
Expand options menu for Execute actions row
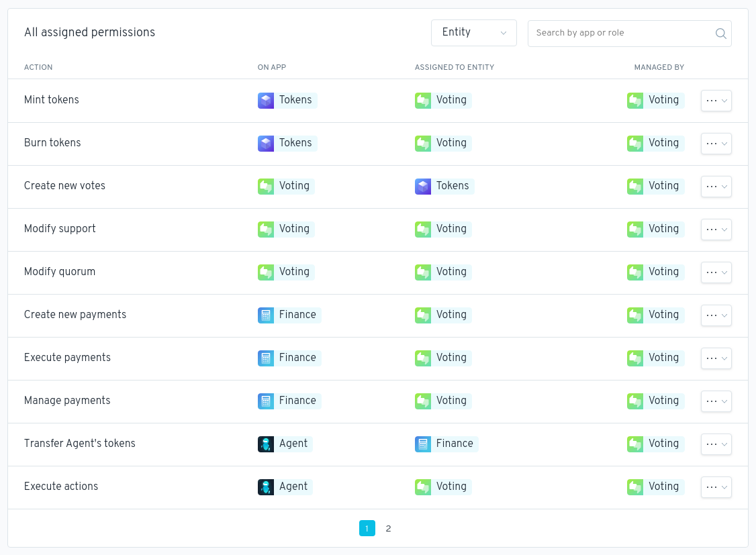pos(716,487)
